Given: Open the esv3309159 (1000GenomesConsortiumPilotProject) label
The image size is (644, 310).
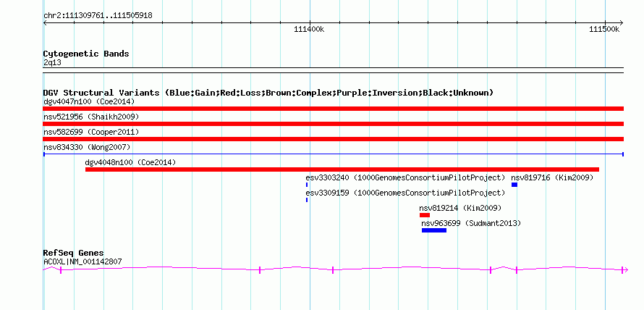Looking at the screenshot, I should (405, 193).
